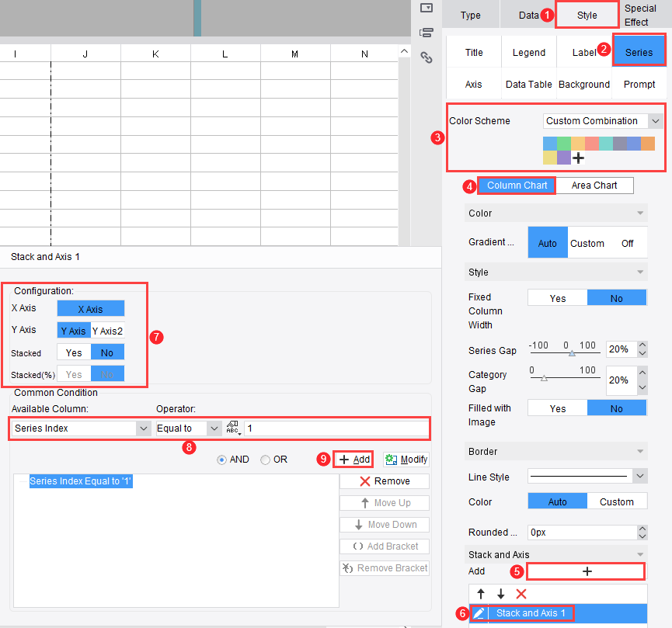Open the Data Table section
672x628 pixels.
529,84
